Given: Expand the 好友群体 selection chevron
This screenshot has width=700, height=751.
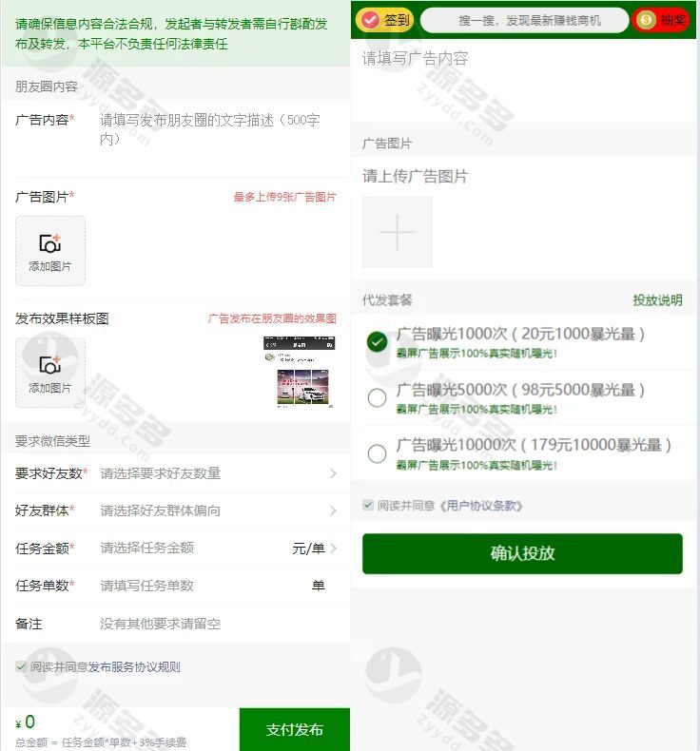Looking at the screenshot, I should coord(334,510).
